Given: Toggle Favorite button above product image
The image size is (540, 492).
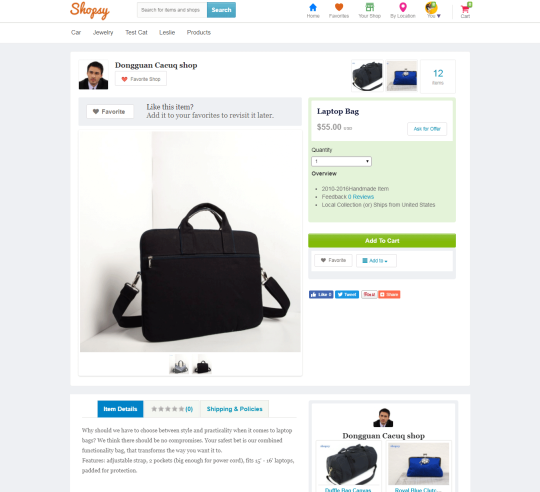Looking at the screenshot, I should click(x=110, y=112).
